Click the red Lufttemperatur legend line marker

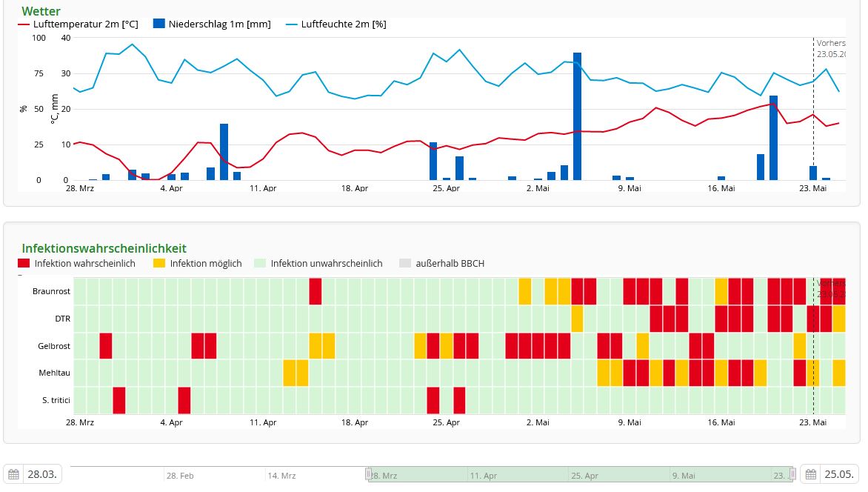24,24
